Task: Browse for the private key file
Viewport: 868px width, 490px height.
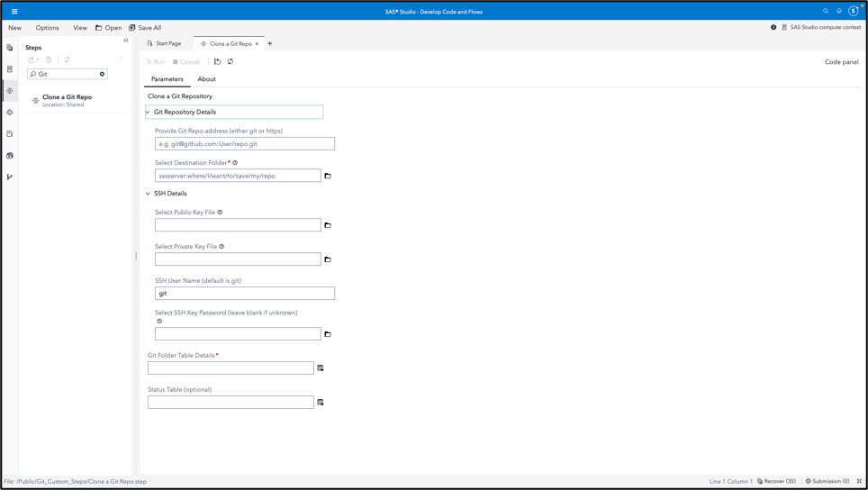Action: click(328, 259)
